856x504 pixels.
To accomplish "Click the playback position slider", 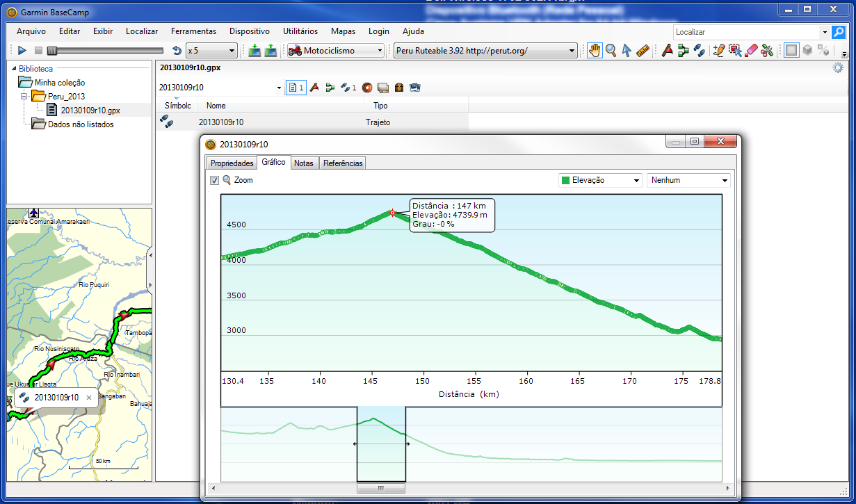I will click(52, 51).
